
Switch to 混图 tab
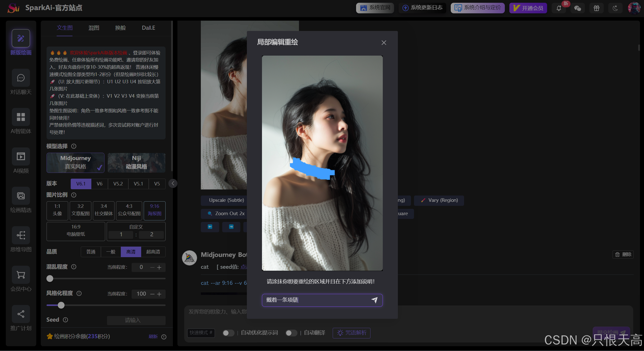point(94,28)
